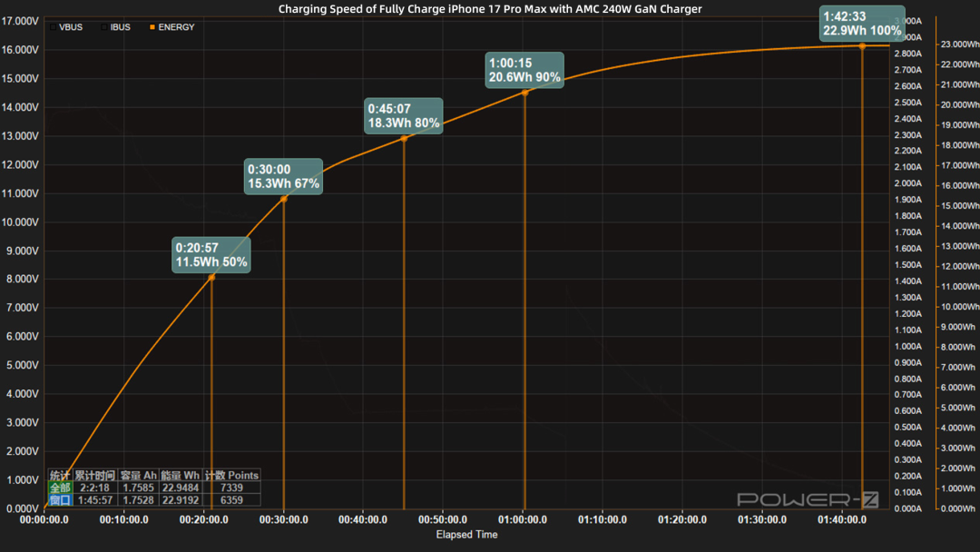Click the green 全部 row label in stats table
Image resolution: width=980 pixels, height=552 pixels.
tap(60, 488)
